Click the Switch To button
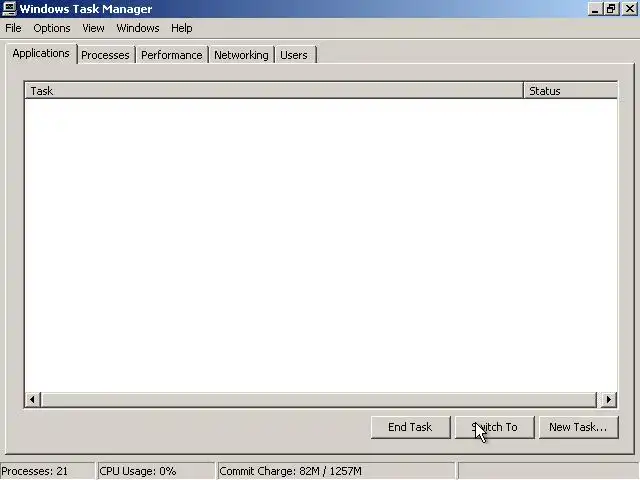Screen dimensions: 640x480 (x=494, y=427)
